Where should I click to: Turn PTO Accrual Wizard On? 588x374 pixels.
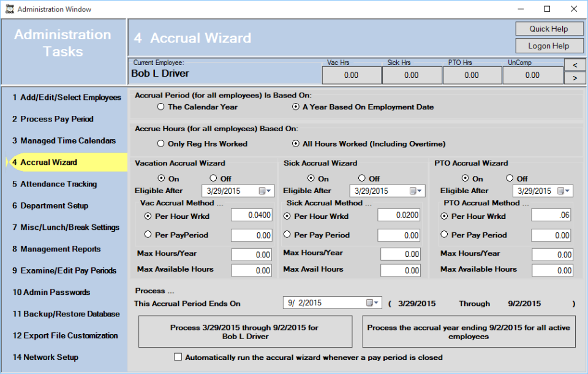[x=466, y=178]
